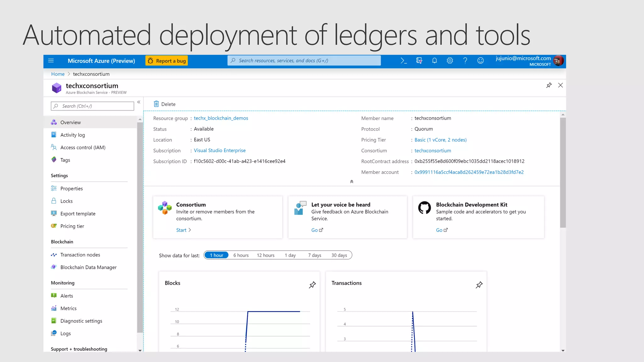Image resolution: width=644 pixels, height=362 pixels.
Task: Select the 1 hour time range
Action: pos(216,255)
